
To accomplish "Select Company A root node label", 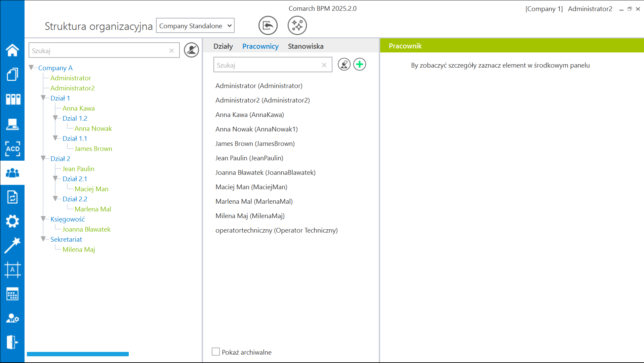I will pyautogui.click(x=55, y=68).
